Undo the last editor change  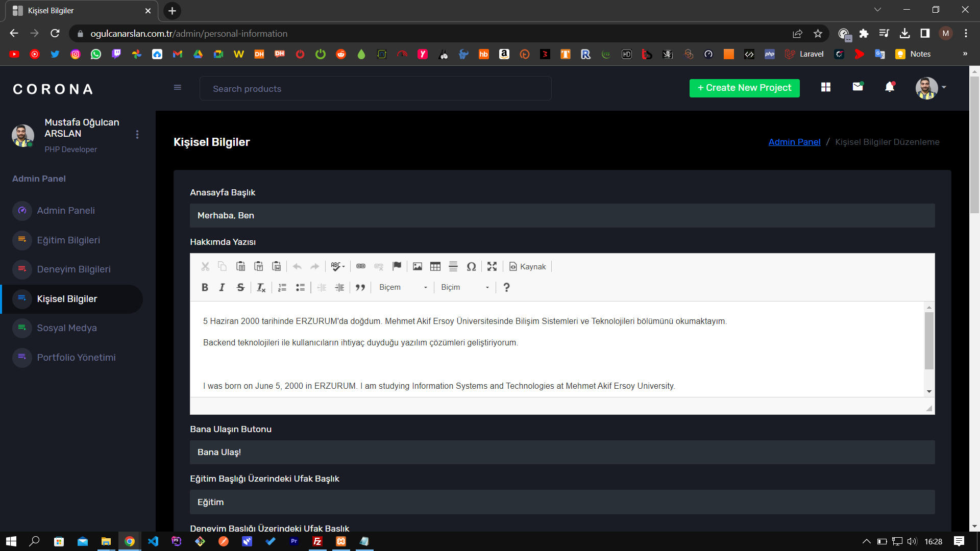click(x=297, y=266)
